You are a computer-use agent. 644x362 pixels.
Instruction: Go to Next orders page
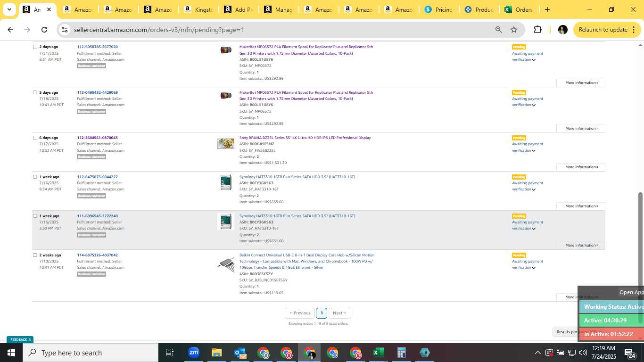(x=339, y=313)
